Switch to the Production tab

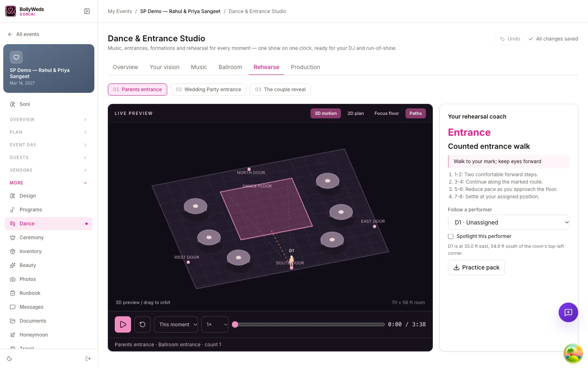305,67
